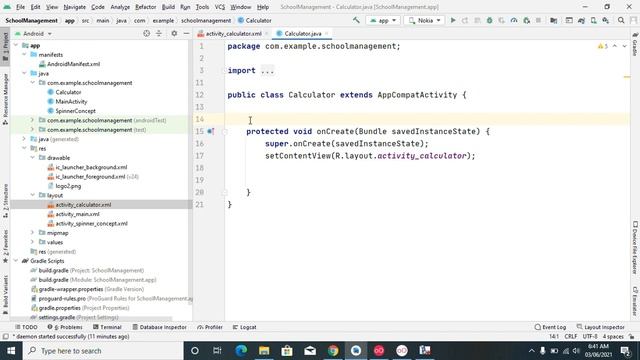Image resolution: width=640 pixels, height=360 pixels.
Task: Run the app with green play icon
Action: [x=453, y=20]
